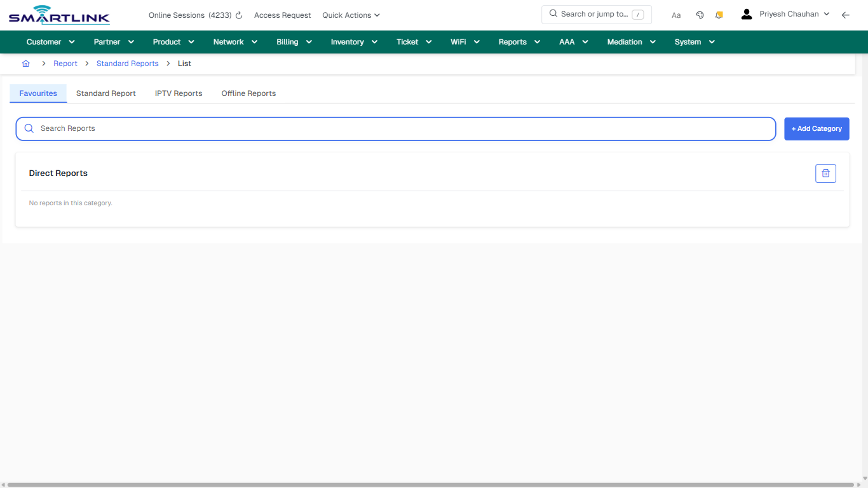This screenshot has height=488, width=868.
Task: Click the Add Category button
Action: tap(817, 128)
